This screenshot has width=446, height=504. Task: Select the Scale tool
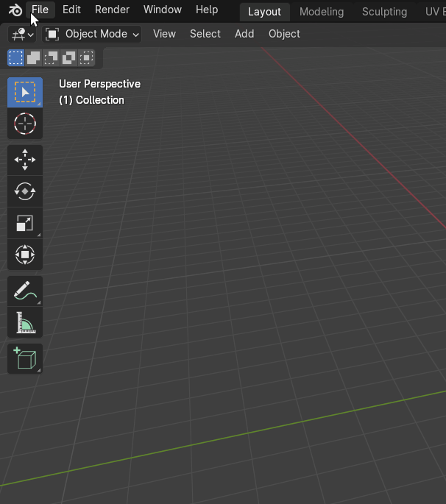click(x=25, y=223)
